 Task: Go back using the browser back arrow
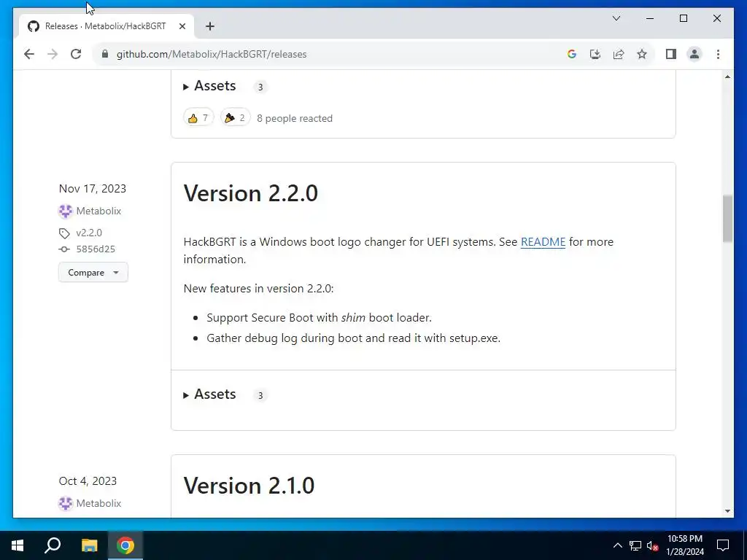29,54
